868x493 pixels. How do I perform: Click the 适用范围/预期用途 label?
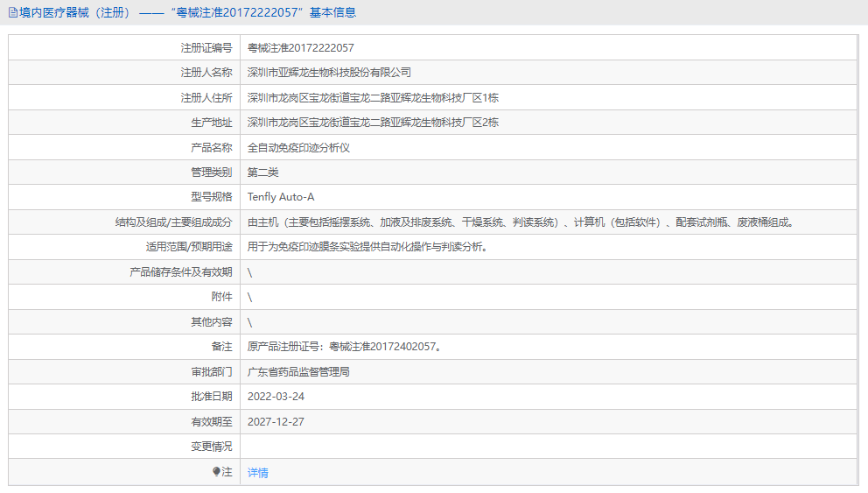pyautogui.click(x=189, y=247)
